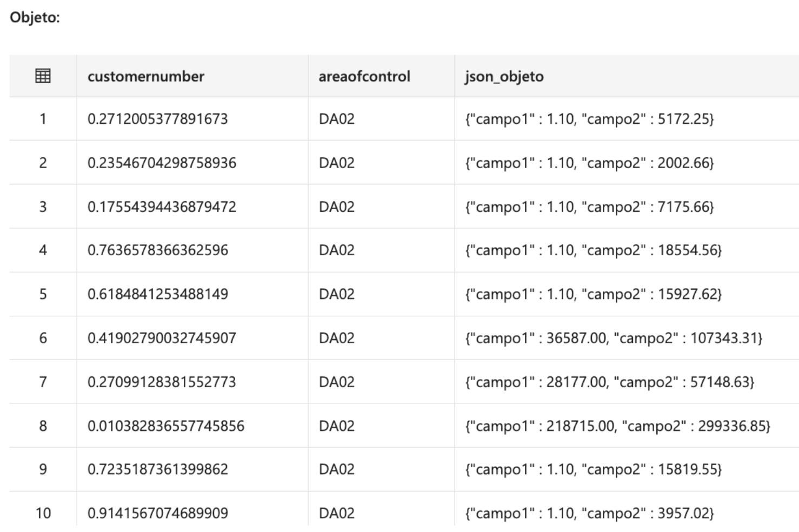Click customernumber cell 0.010382836557745856
The image size is (799, 532).
coord(165,426)
